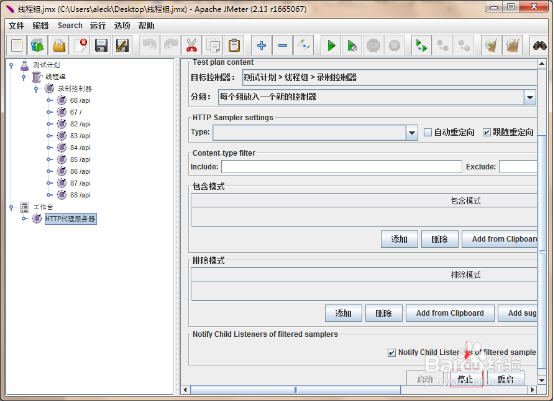Click the New test plan toolbar icon
Screen dimensions: 554x401
pos(17,46)
